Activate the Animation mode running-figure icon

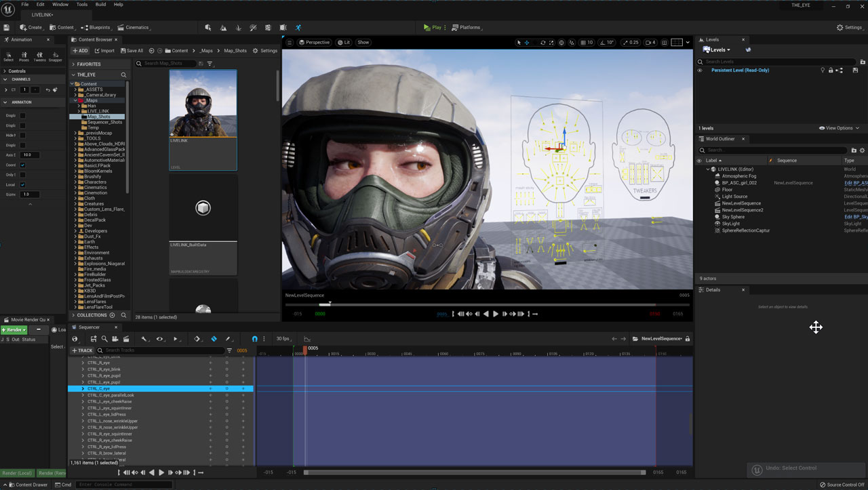click(298, 28)
